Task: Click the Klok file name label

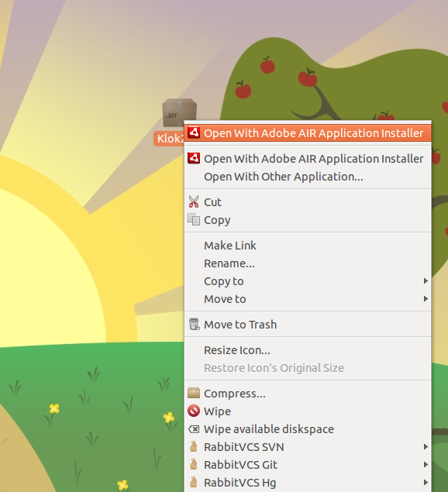Action: click(169, 139)
